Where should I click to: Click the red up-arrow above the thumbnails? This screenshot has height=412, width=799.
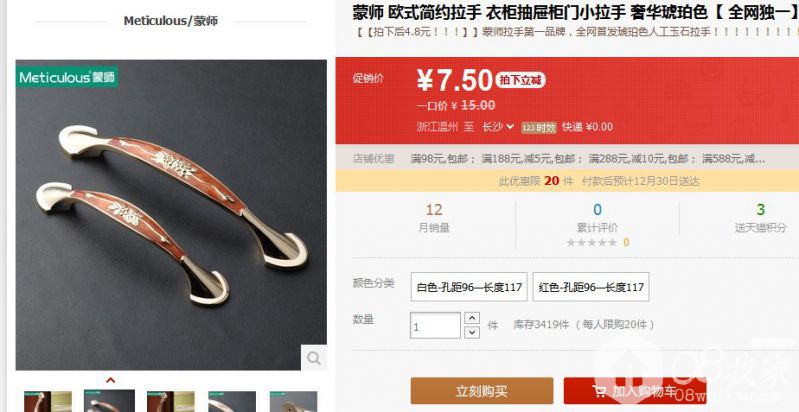pos(110,380)
